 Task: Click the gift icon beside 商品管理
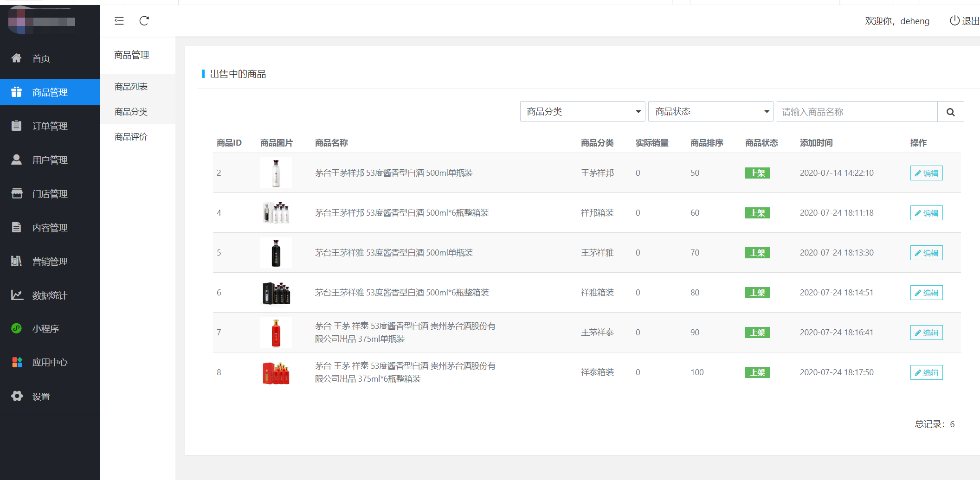[x=16, y=92]
